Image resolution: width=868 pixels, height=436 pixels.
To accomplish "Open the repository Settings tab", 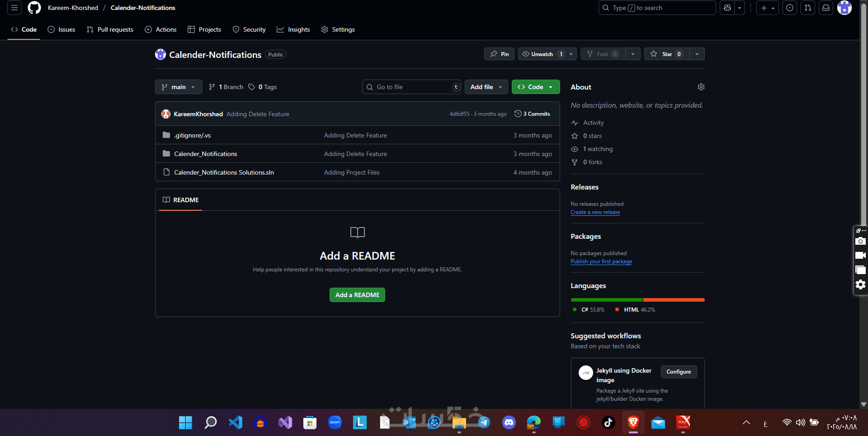I will (x=338, y=29).
